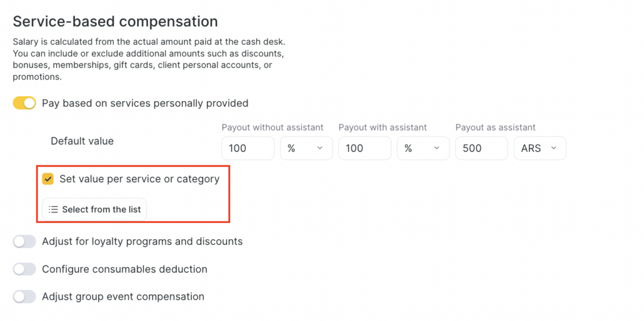This screenshot has width=644, height=321.
Task: Click the Configure consumables deduction label text
Action: [125, 269]
